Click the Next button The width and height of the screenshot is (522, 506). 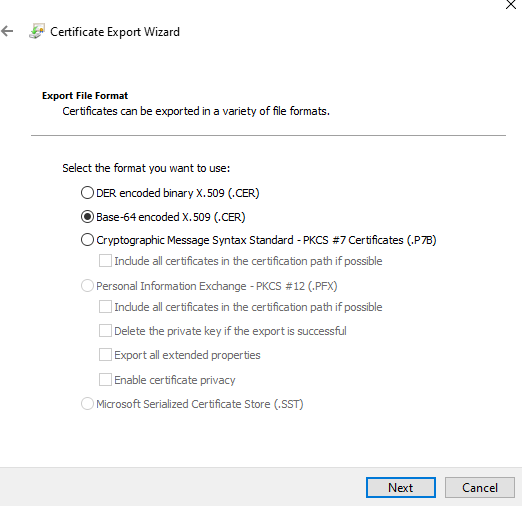coord(401,488)
